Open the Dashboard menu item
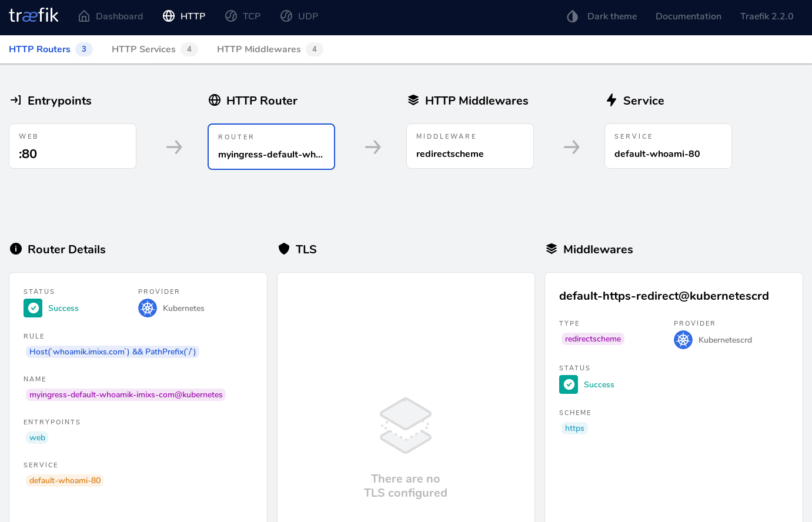This screenshot has width=812, height=522. click(x=111, y=16)
